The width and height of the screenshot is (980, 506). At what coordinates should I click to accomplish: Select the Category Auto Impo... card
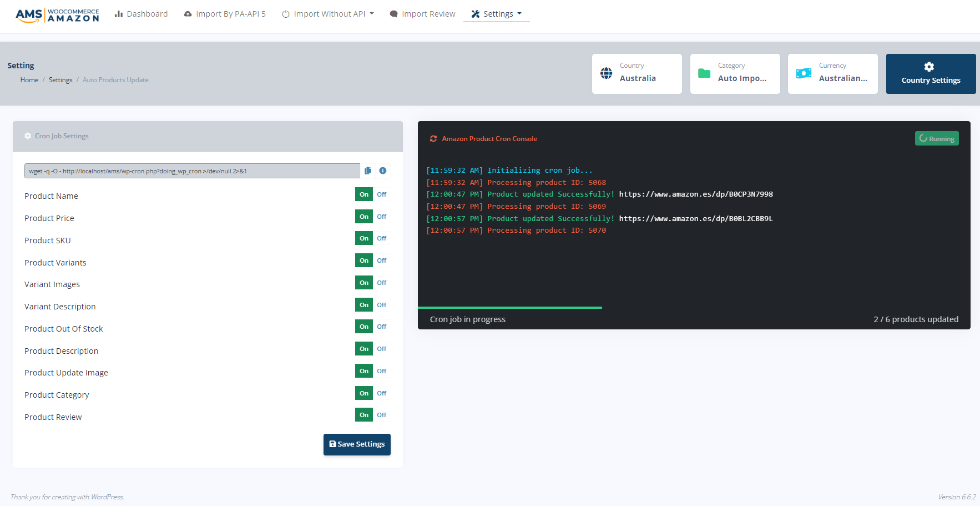coord(735,74)
